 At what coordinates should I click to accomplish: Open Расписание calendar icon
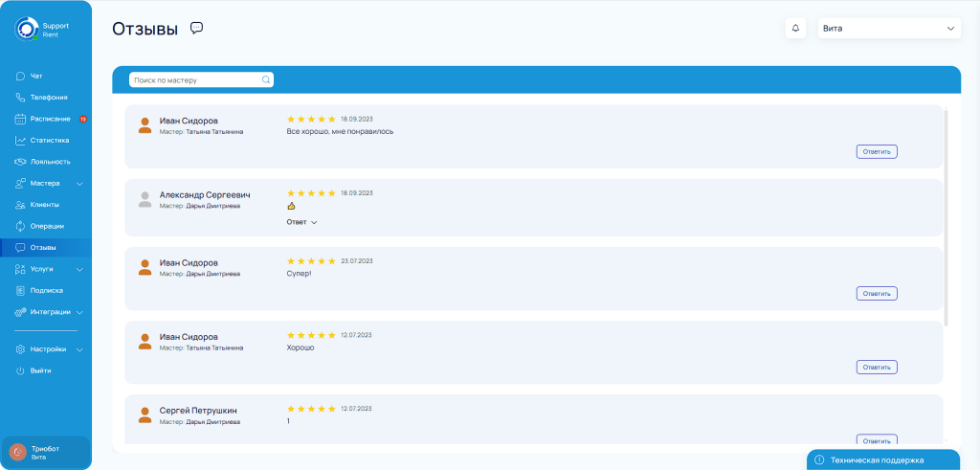tap(20, 119)
